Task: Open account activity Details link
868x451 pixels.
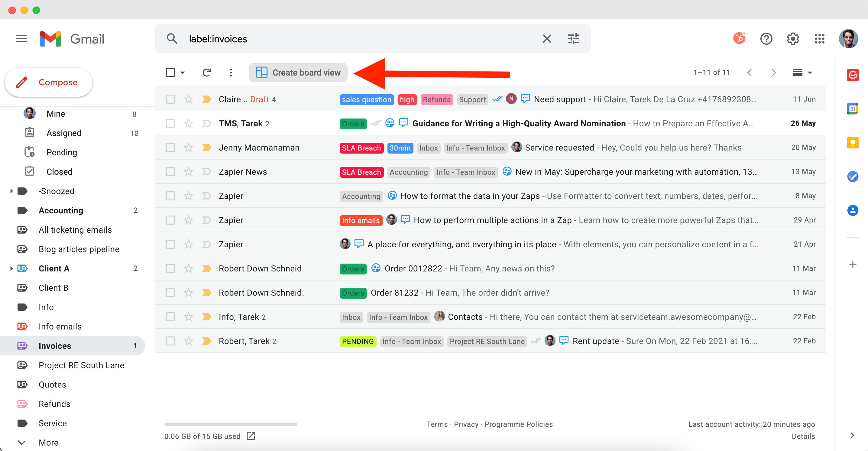Action: (x=803, y=436)
